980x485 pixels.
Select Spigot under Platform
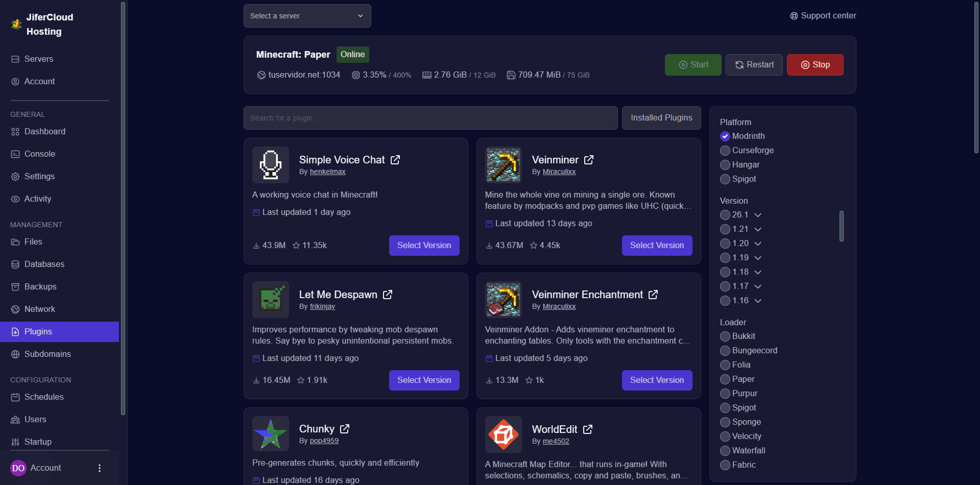(725, 179)
